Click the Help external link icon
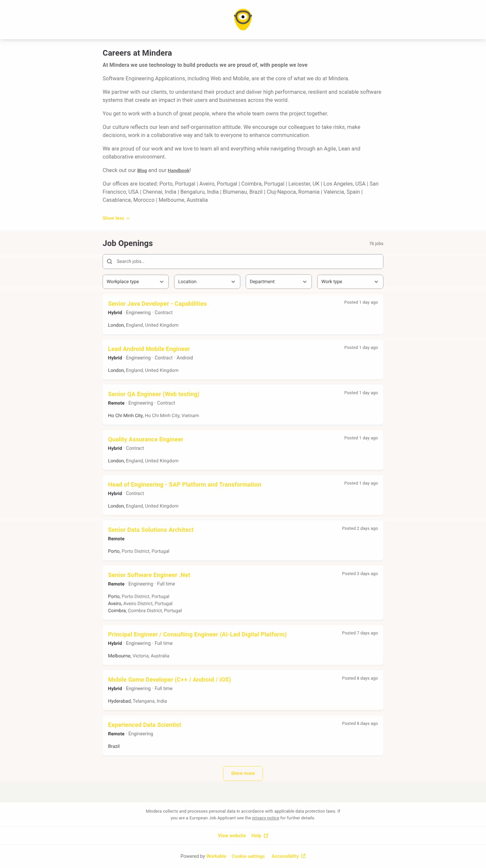486x868 pixels. point(266,836)
